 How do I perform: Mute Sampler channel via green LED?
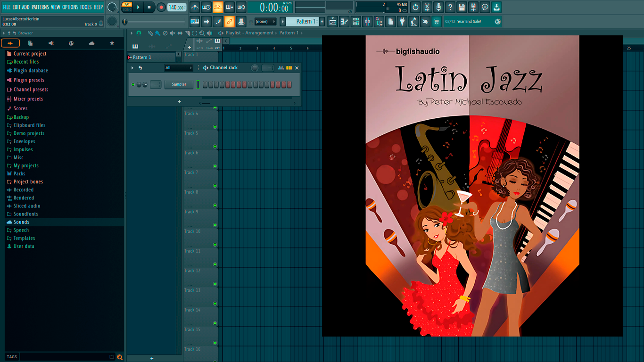(x=133, y=85)
